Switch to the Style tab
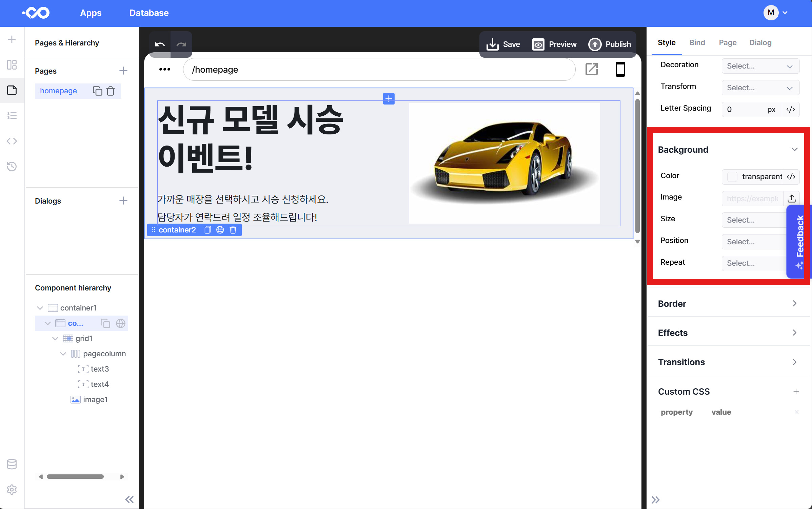The image size is (812, 509). [667, 43]
